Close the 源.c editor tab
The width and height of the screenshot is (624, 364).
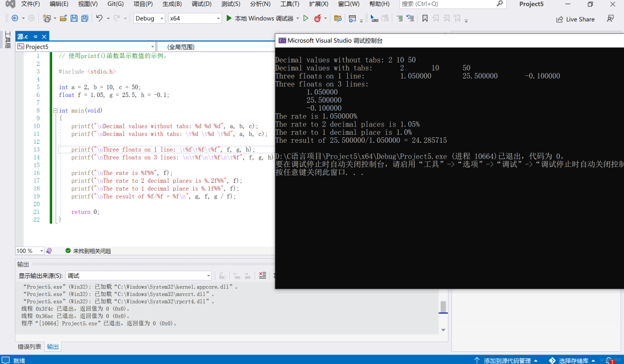pyautogui.click(x=44, y=36)
